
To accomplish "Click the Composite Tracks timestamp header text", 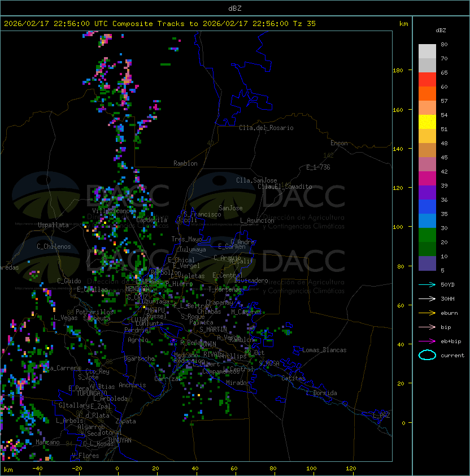I will pyautogui.click(x=160, y=24).
